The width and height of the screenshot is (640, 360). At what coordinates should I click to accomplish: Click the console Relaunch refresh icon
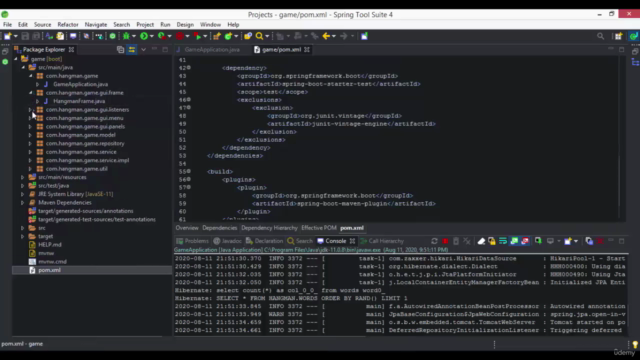(x=434, y=241)
